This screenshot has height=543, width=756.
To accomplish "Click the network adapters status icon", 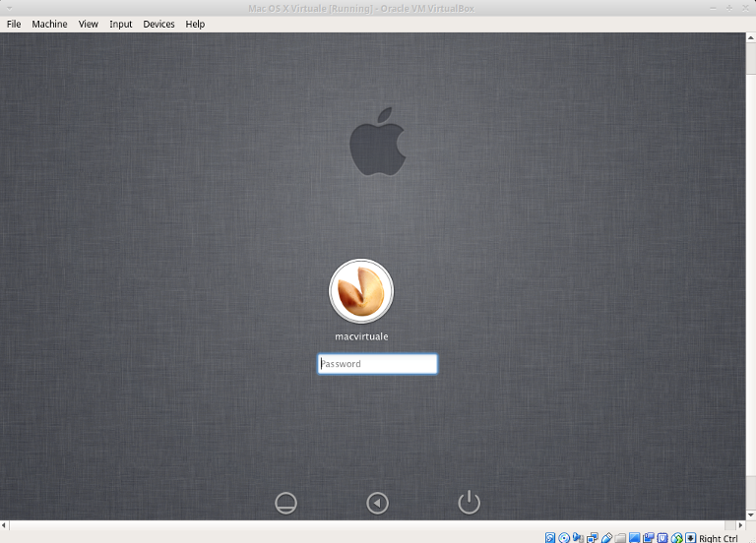I will tap(592, 538).
